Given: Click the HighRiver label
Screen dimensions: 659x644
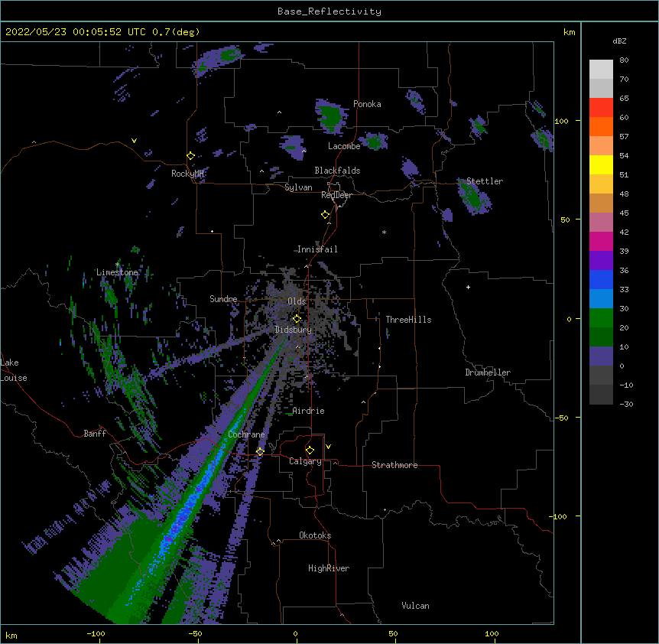Looking at the screenshot, I should 329,568.
